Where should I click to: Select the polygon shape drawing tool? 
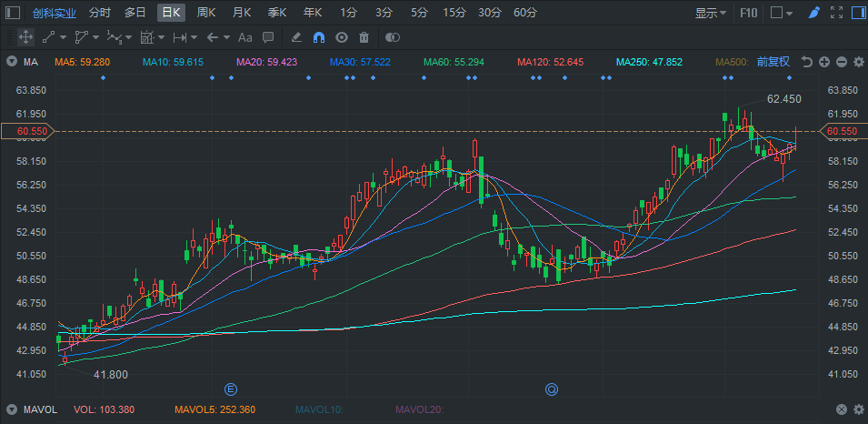(82, 37)
